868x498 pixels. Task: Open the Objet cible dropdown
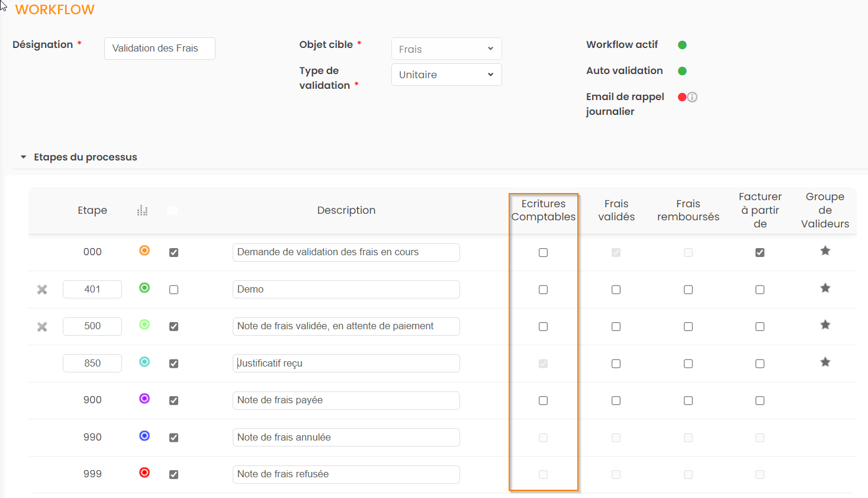[446, 49]
